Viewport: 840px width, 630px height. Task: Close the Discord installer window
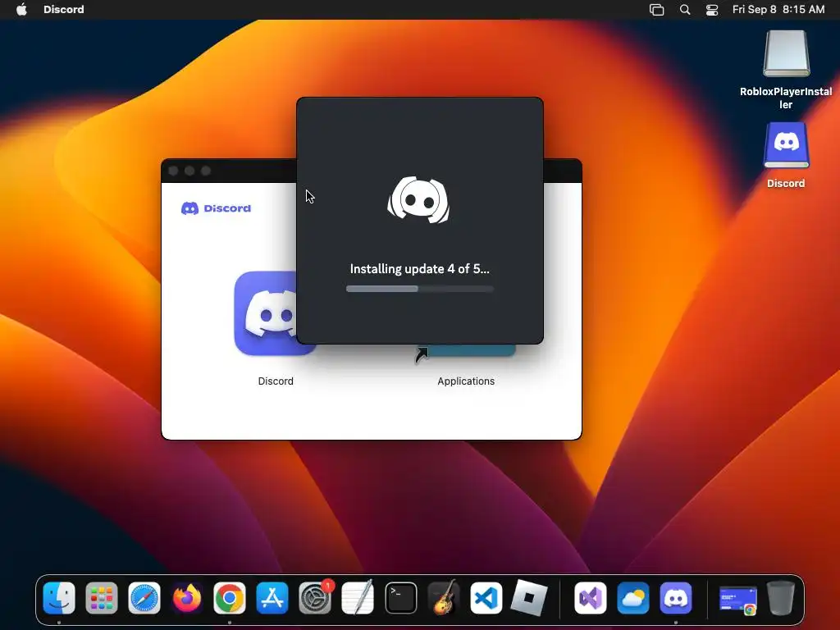(x=173, y=171)
